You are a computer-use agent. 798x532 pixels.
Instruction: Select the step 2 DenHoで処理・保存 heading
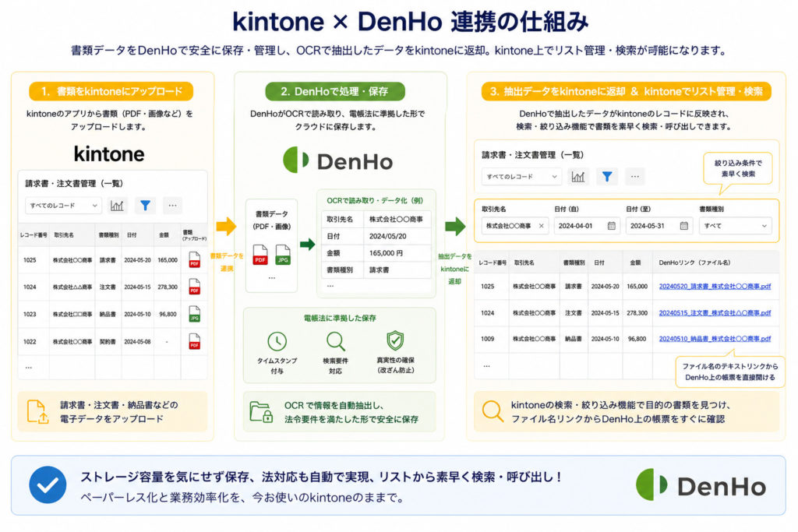[335, 92]
